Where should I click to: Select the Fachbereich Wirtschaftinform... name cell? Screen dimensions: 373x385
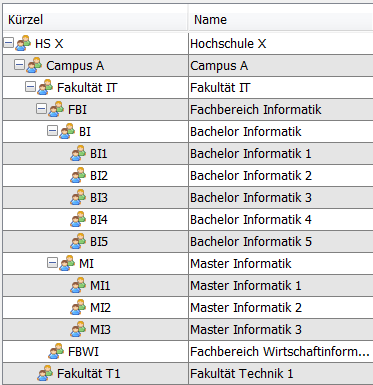(x=281, y=351)
